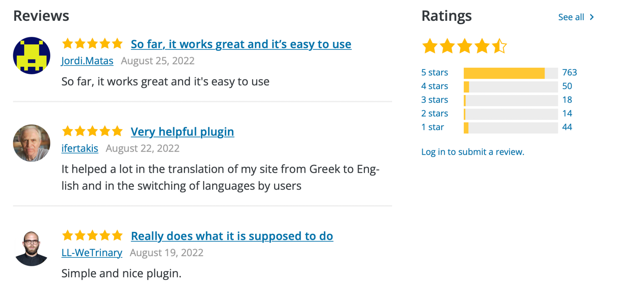Filter reviews by 5 stars
This screenshot has width=644, height=288.
pyautogui.click(x=435, y=72)
